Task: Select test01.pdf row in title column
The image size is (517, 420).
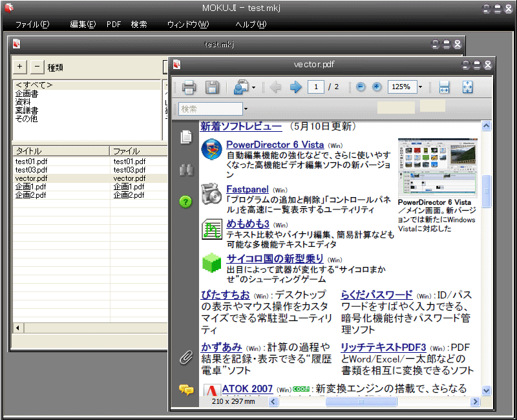Action: click(61, 162)
